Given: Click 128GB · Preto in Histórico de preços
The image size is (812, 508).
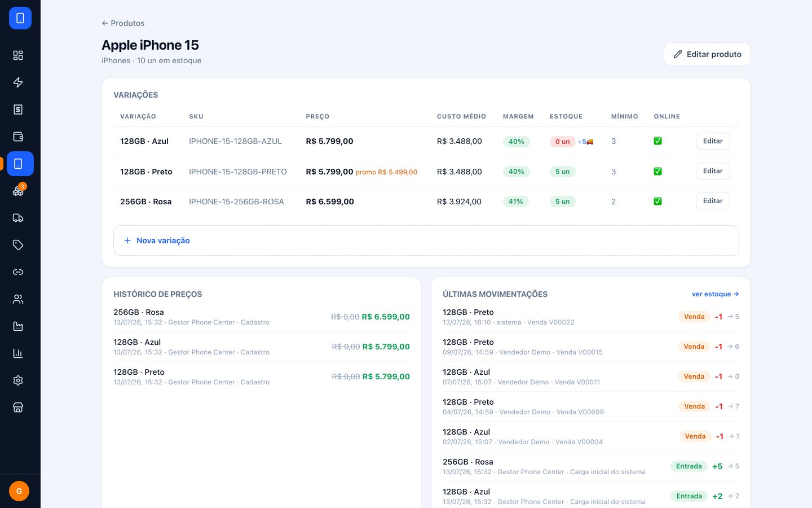Looking at the screenshot, I should pos(139,372).
